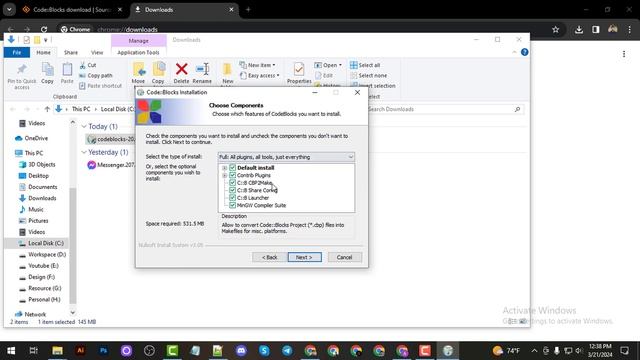Cancel the Code::Blocks installation
This screenshot has height=360, width=640.
(x=344, y=257)
